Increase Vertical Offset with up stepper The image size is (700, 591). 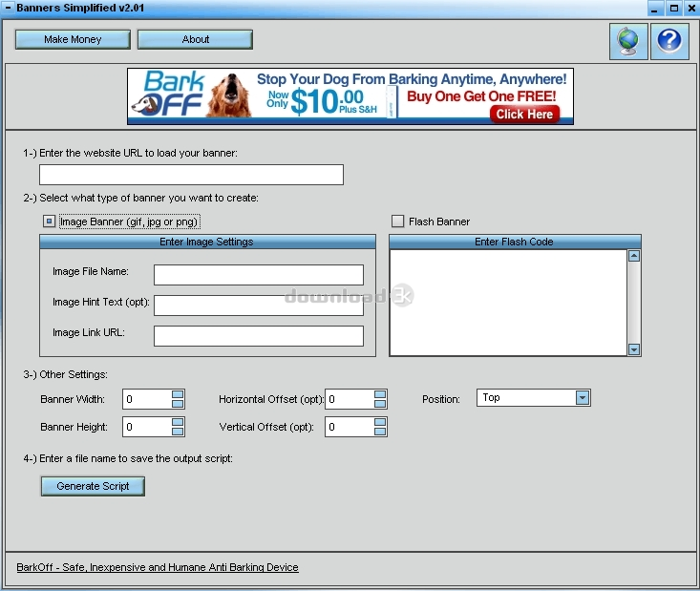coord(380,422)
